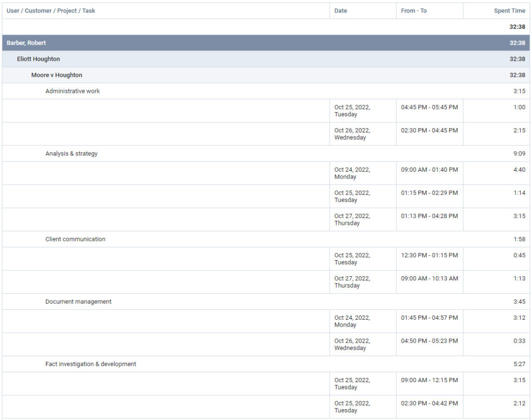Open the 1:00 time entry for Oct 25 administrative work
The width and height of the screenshot is (532, 420).
point(520,107)
